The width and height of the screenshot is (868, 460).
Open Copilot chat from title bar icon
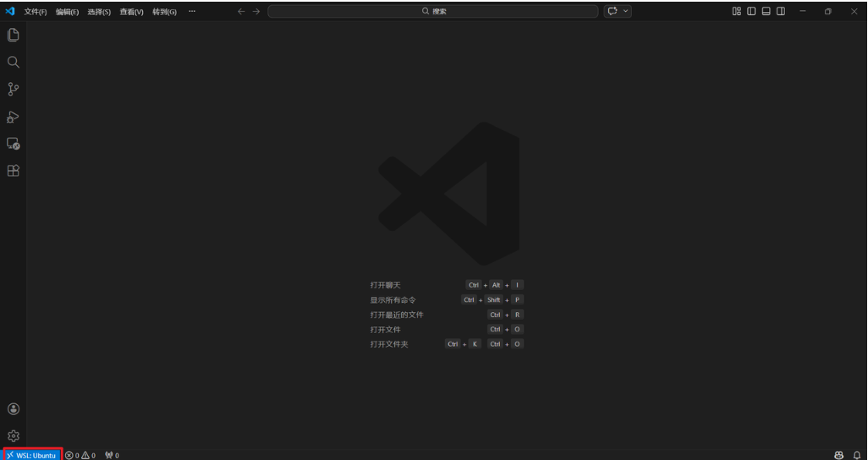613,11
